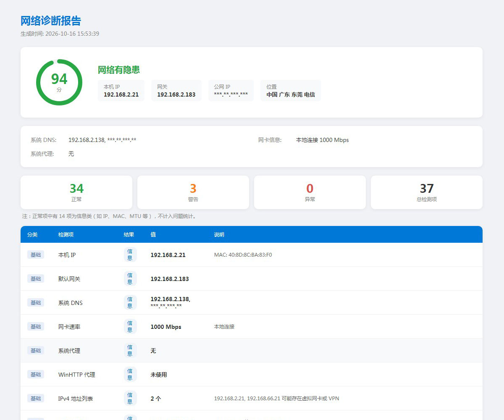Select value 192.168.2.21 in the 本机 IP table row

(x=168, y=255)
